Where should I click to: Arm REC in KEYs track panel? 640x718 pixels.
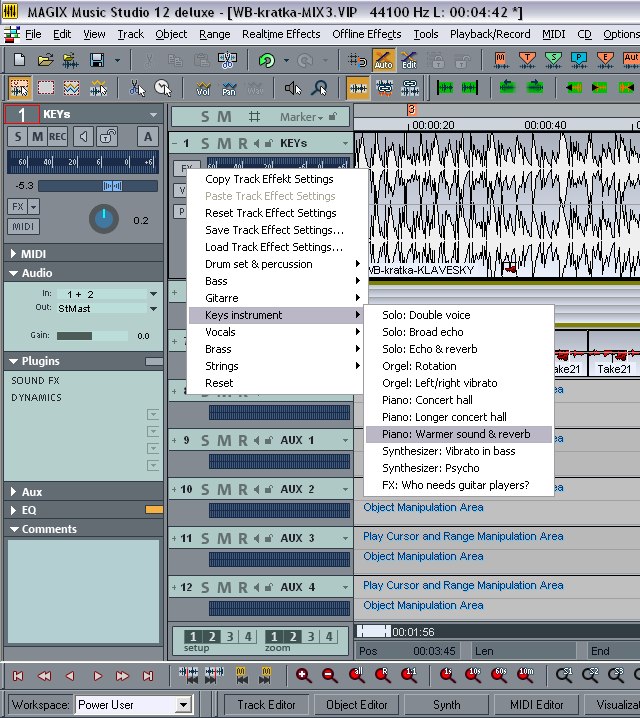58,137
